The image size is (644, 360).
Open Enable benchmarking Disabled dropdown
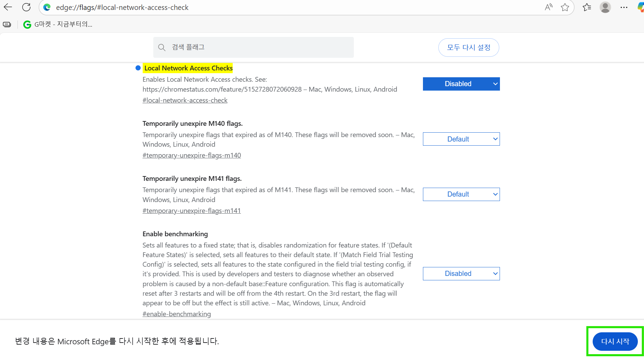(x=461, y=274)
